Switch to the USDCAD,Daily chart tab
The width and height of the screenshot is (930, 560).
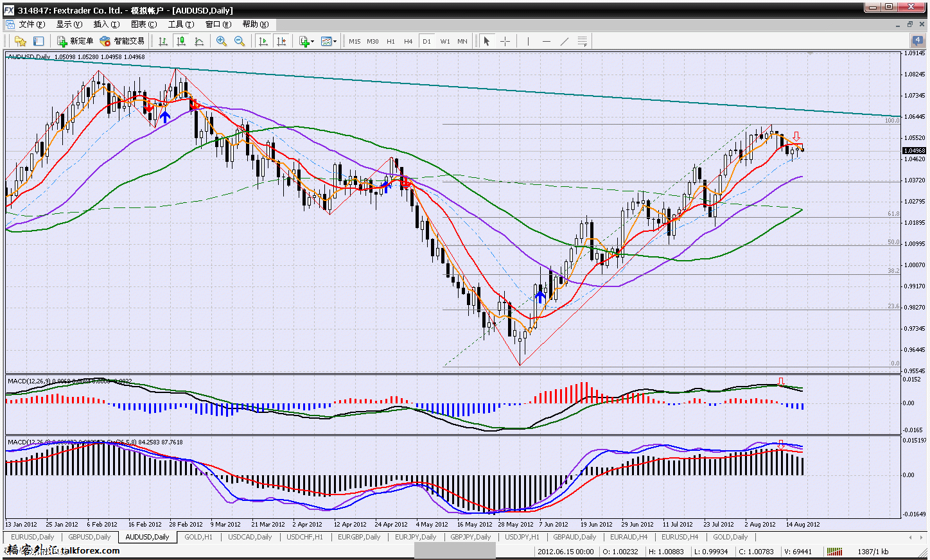tap(250, 537)
